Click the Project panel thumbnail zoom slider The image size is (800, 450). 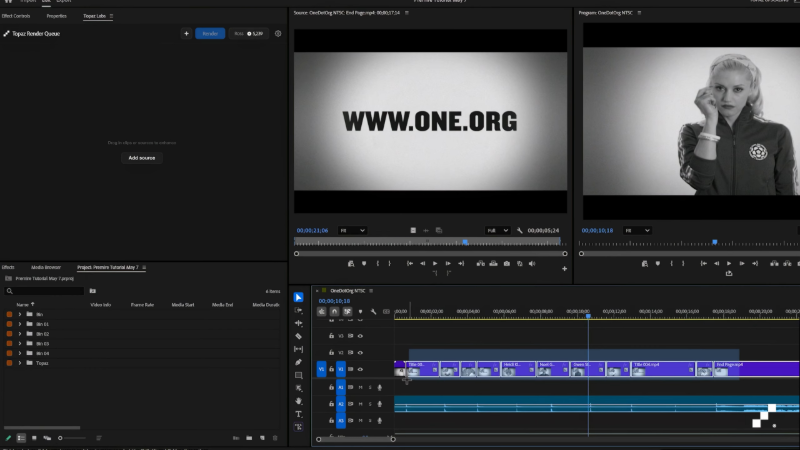(71, 438)
